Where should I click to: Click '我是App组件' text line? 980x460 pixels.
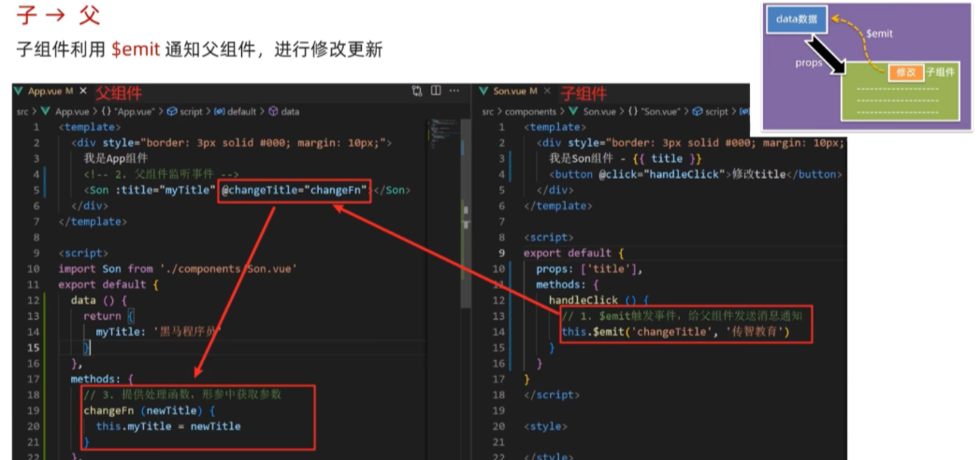pos(116,159)
